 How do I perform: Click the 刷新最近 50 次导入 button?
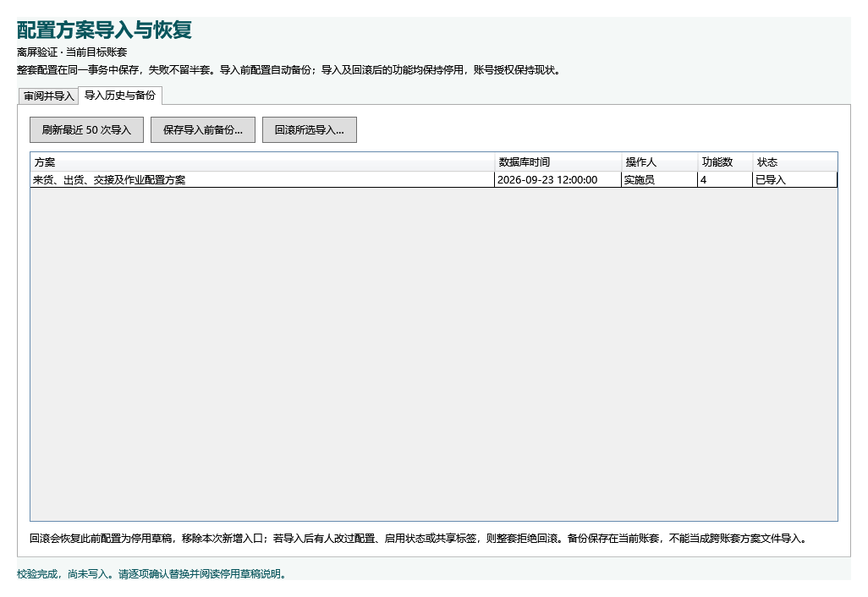[86, 130]
